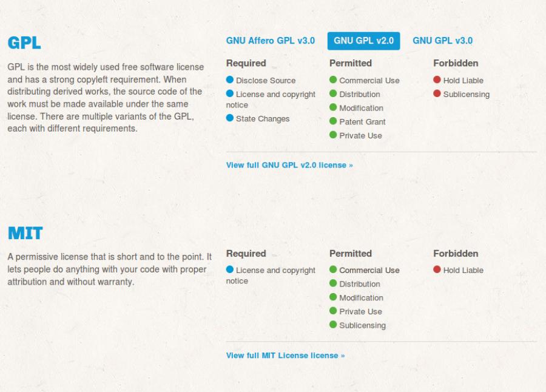Click red dot next to GPL Sublicensing
This screenshot has width=546, height=392.
pyautogui.click(x=437, y=93)
